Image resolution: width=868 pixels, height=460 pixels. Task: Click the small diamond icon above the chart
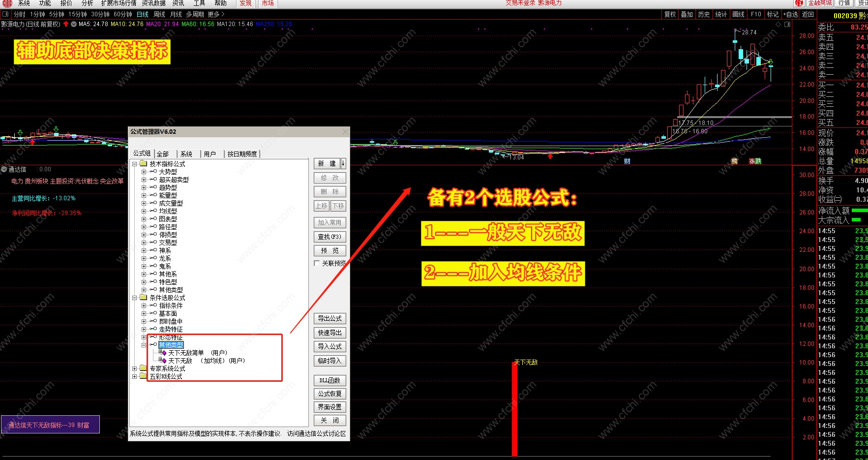point(778,24)
